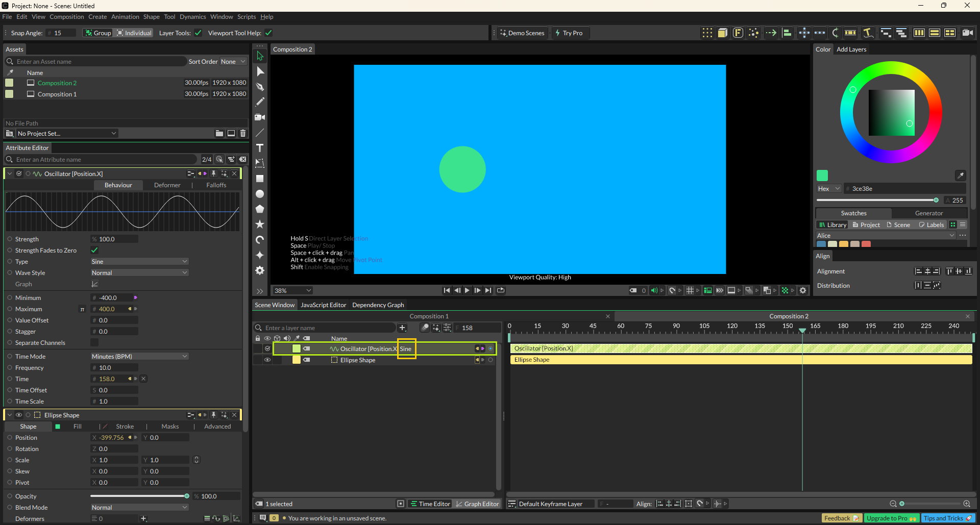This screenshot has width=980, height=525.
Task: Enable the Separate Channels checkbox
Action: coord(94,343)
